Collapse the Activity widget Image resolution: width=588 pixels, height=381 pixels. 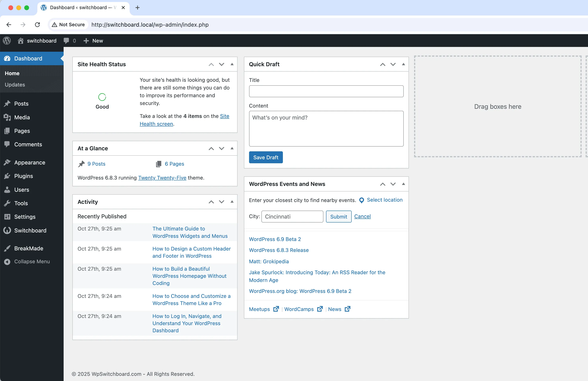(232, 202)
